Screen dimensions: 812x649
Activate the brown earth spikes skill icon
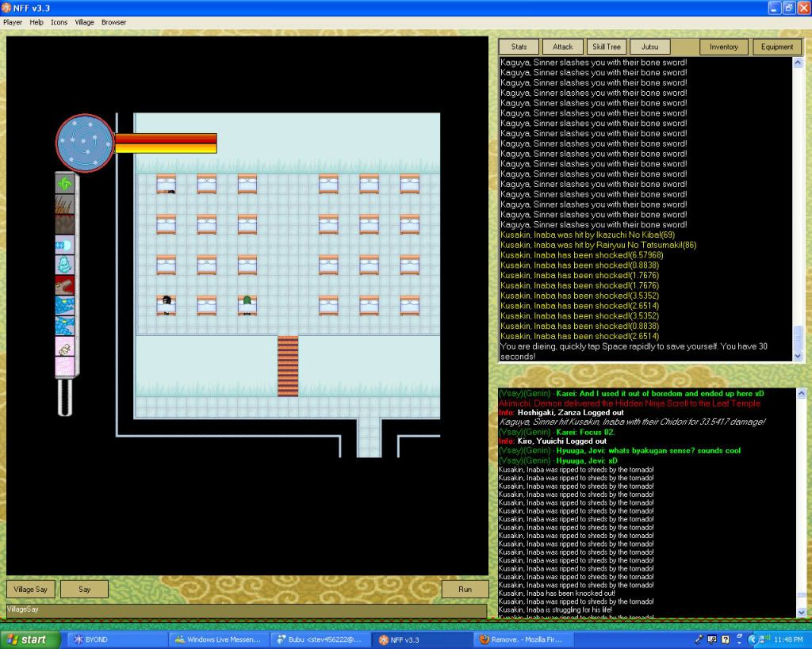point(64,204)
